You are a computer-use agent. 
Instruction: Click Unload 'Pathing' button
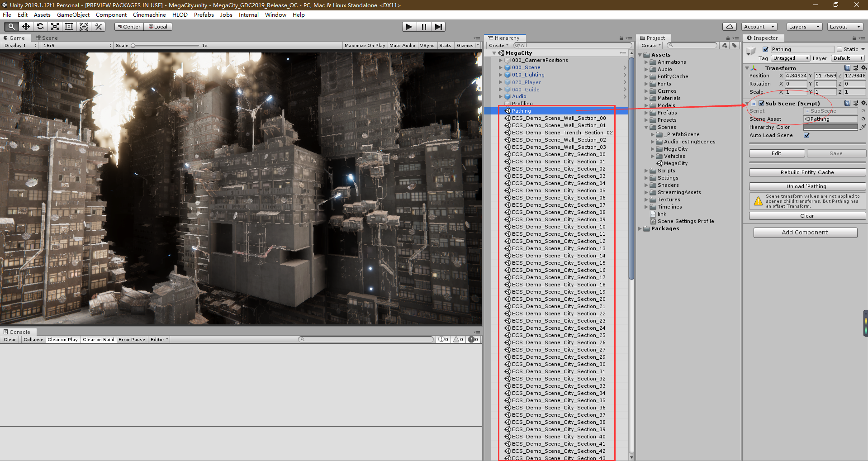(807, 186)
